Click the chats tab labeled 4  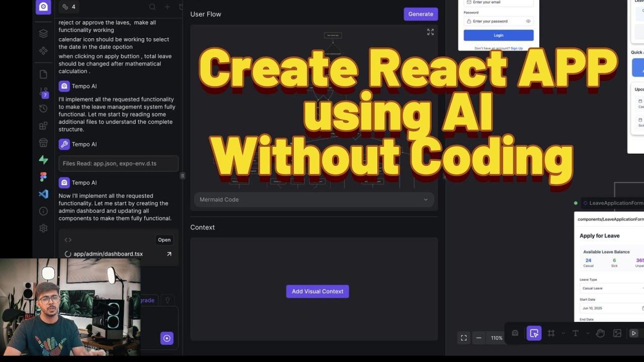point(68,7)
